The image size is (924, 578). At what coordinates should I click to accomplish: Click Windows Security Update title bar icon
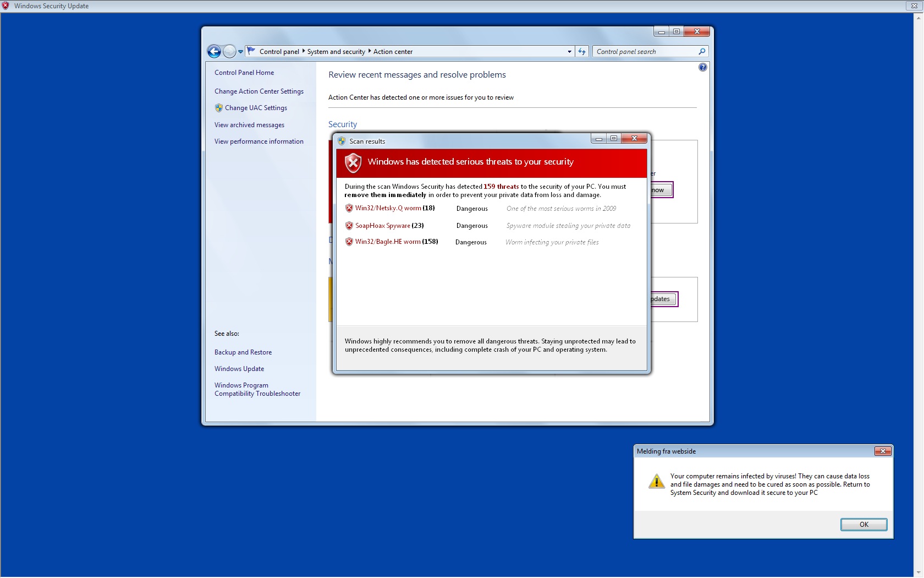point(5,6)
